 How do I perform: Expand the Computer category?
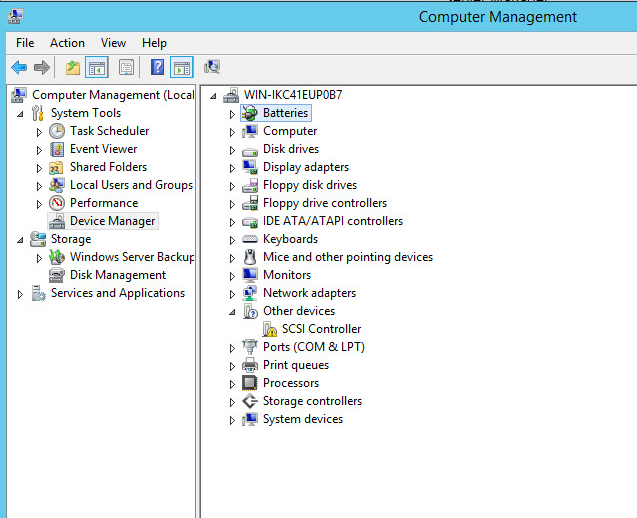[x=232, y=132]
